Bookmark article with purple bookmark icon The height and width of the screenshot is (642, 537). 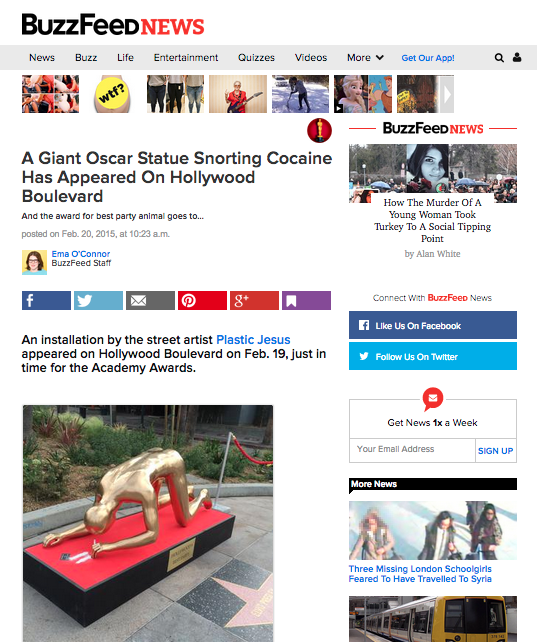tap(306, 301)
